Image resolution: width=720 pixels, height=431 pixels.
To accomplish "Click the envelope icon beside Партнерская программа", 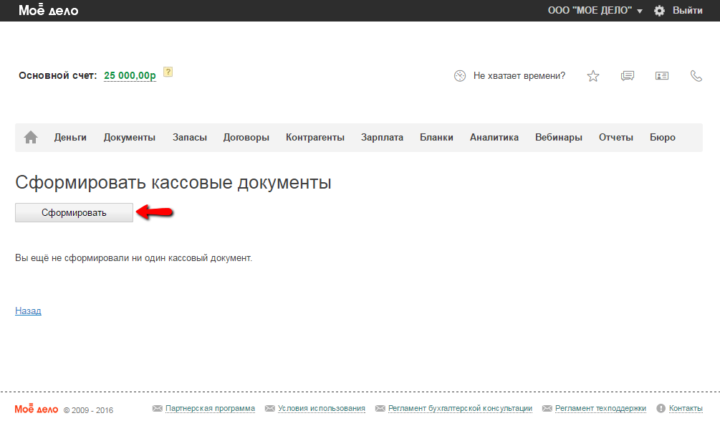I will tap(157, 408).
